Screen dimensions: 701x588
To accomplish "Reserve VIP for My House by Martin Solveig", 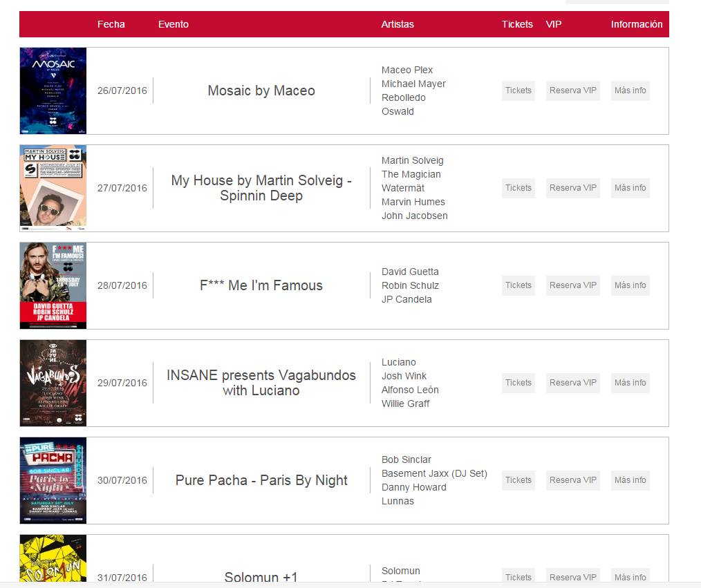I will click(572, 188).
